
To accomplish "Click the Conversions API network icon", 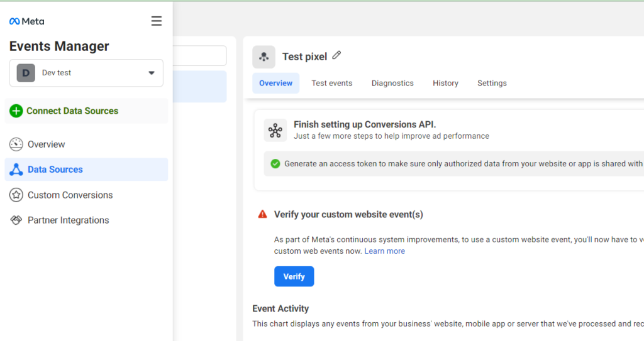I will pos(275,130).
